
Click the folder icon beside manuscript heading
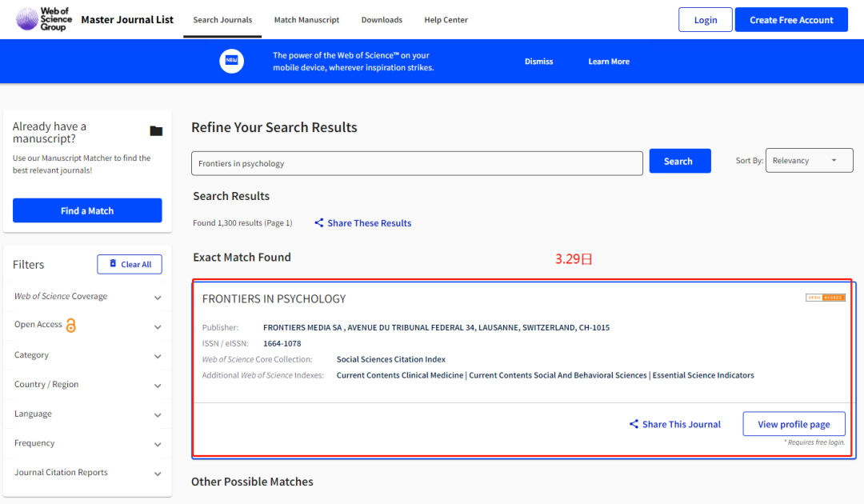click(x=156, y=131)
